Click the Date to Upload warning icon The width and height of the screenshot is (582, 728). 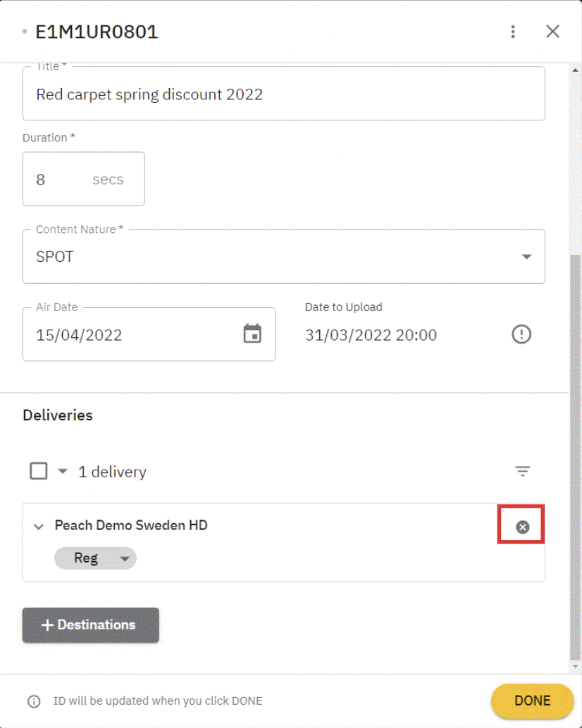(521, 334)
